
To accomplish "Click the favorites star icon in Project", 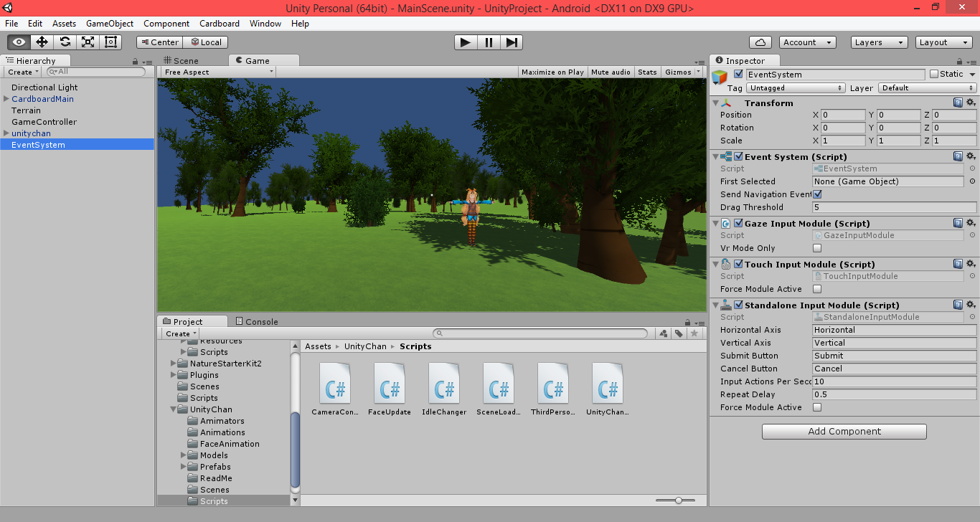I will (694, 333).
